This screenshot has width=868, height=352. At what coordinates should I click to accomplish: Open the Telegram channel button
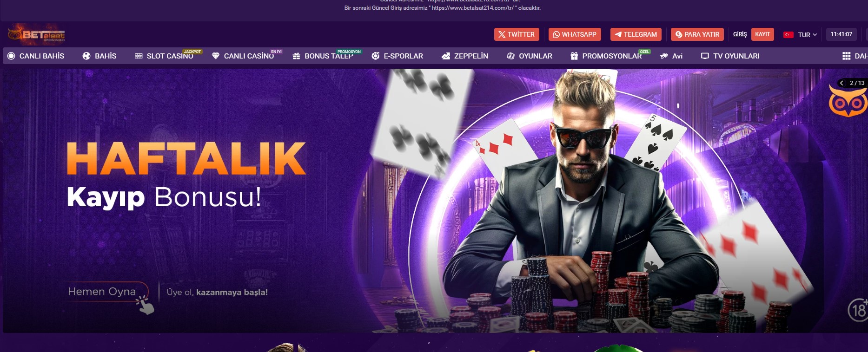coord(636,34)
